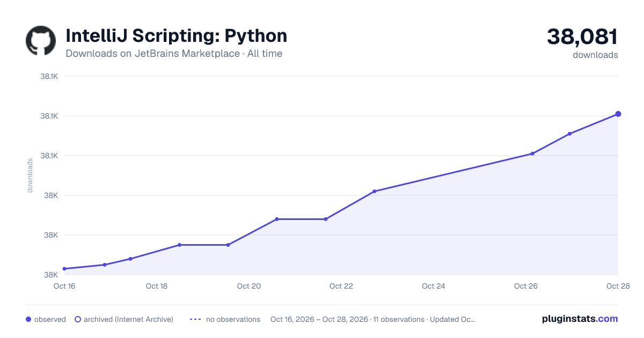Click the vertical downloads axis title
This screenshot has width=644, height=338.
tap(30, 175)
